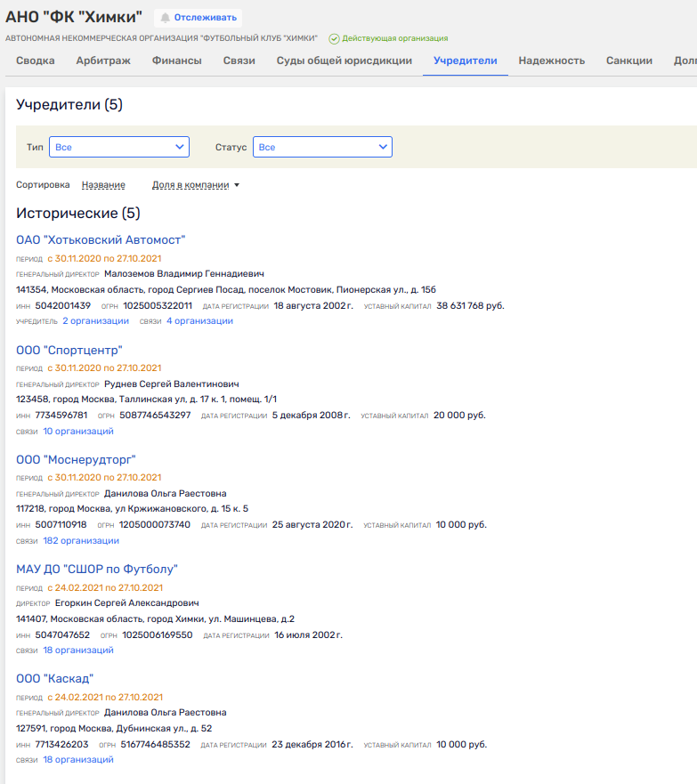This screenshot has height=784, width=697.
Task: Click 4 организации connections link
Action: click(199, 321)
